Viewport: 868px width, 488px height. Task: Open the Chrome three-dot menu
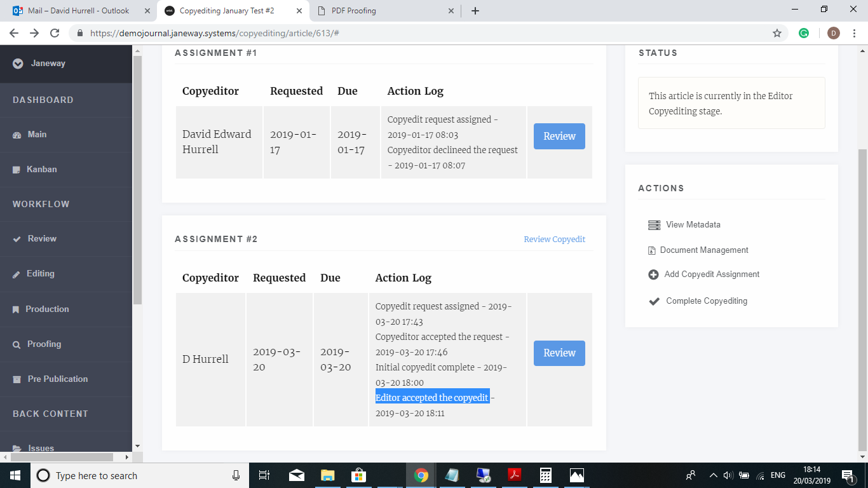[x=854, y=33]
